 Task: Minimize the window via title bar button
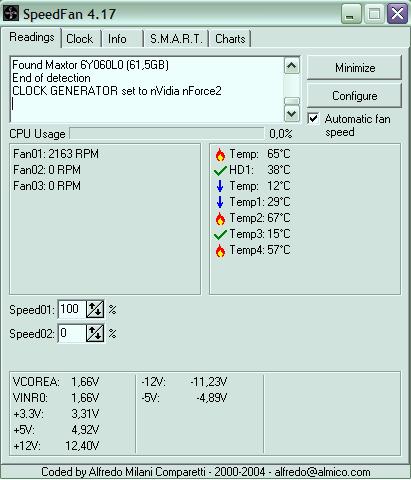[351, 14]
